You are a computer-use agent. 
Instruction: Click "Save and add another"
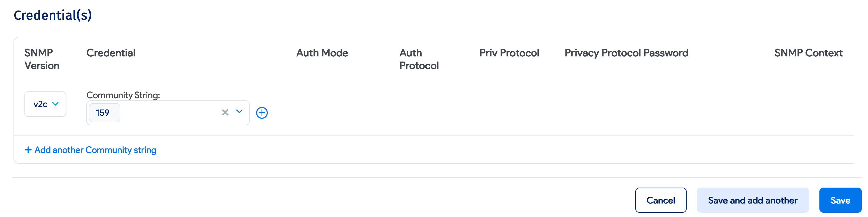point(752,200)
